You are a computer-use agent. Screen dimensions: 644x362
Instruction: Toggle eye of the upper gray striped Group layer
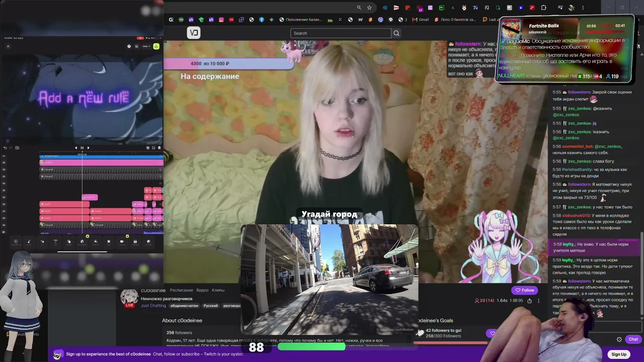pyautogui.click(x=4, y=169)
